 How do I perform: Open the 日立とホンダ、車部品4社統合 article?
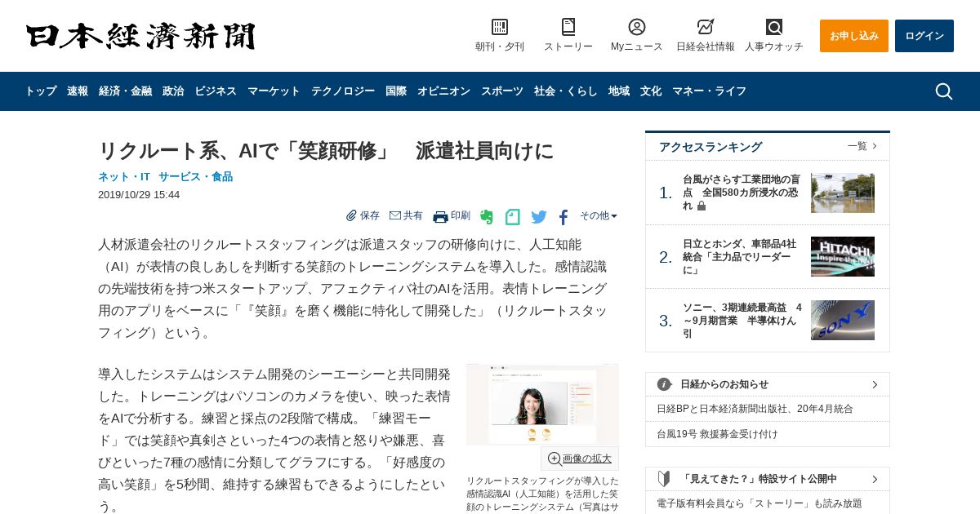click(x=740, y=257)
